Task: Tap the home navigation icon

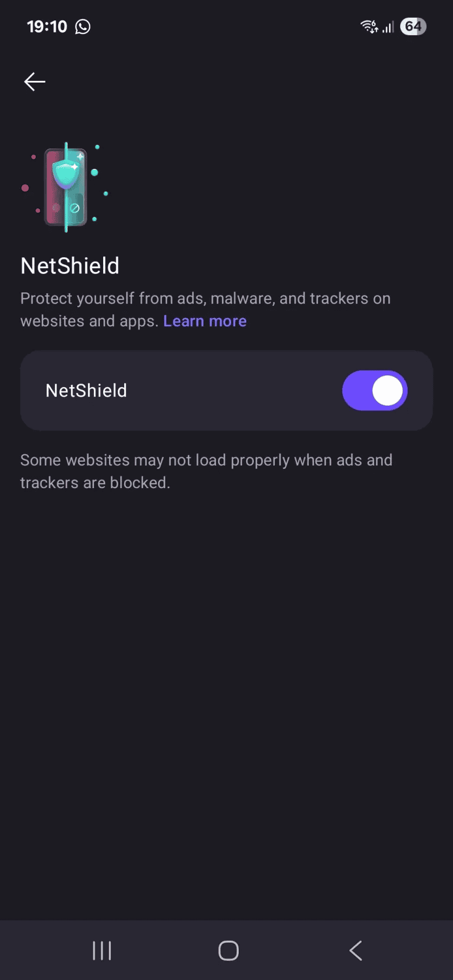Action: click(x=228, y=951)
